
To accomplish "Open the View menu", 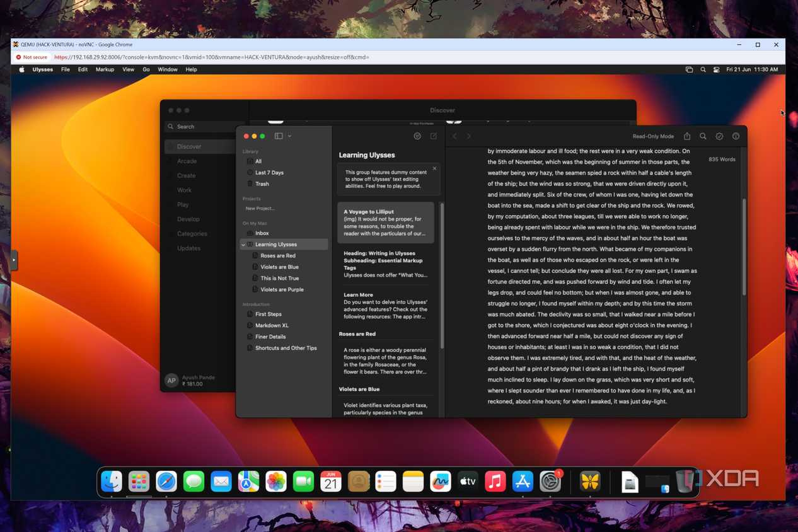I will pos(128,70).
